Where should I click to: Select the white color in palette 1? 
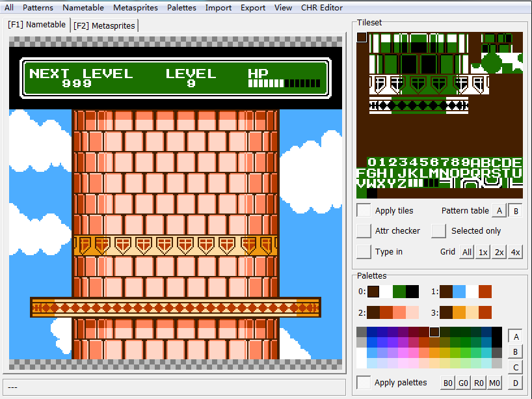472,292
